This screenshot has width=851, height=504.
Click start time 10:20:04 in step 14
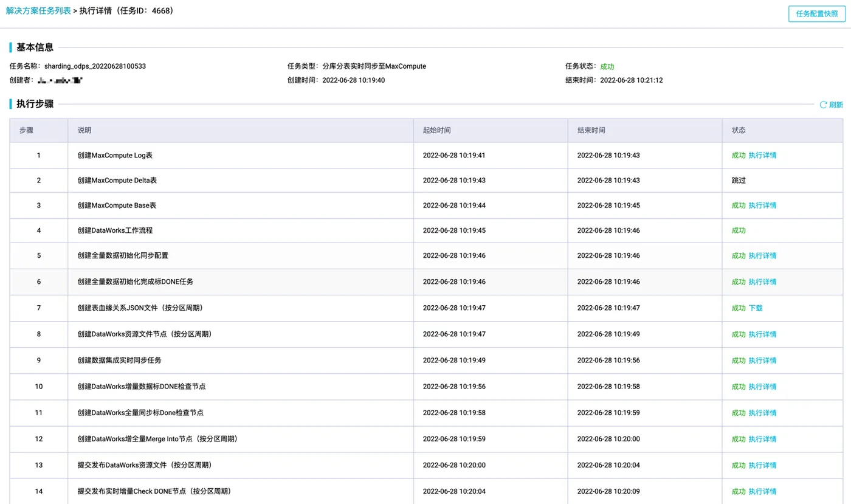coord(454,491)
